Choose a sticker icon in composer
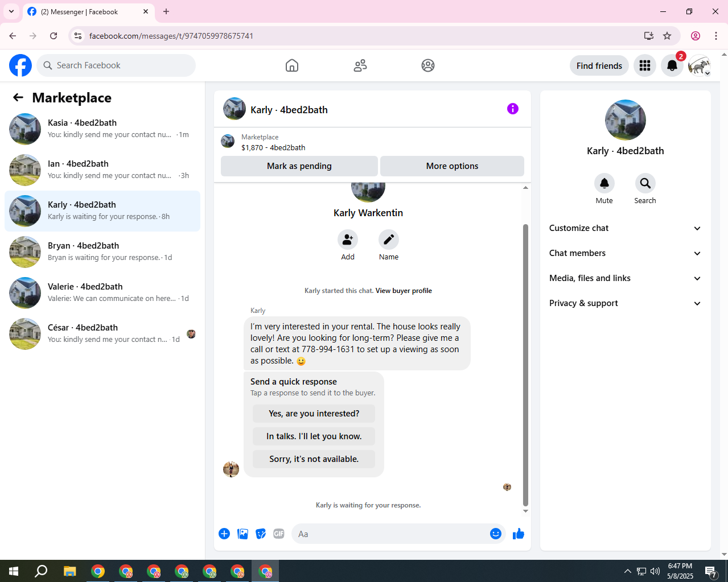 [261, 534]
